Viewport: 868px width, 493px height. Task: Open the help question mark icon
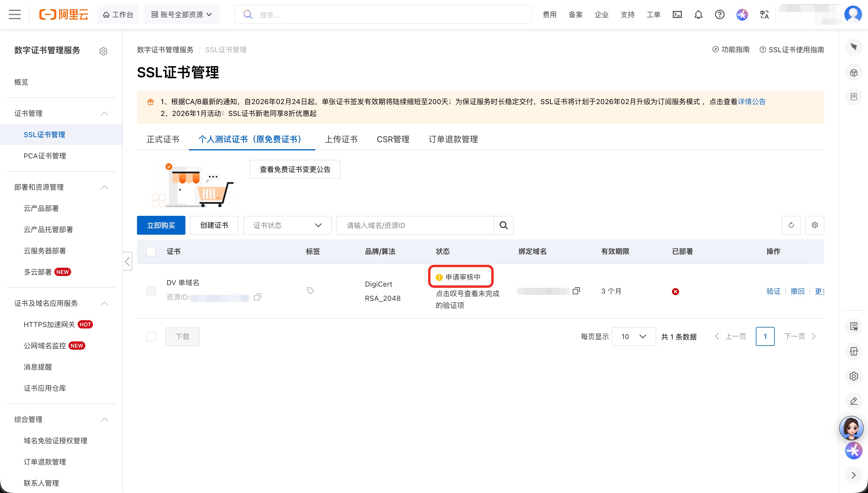(719, 14)
